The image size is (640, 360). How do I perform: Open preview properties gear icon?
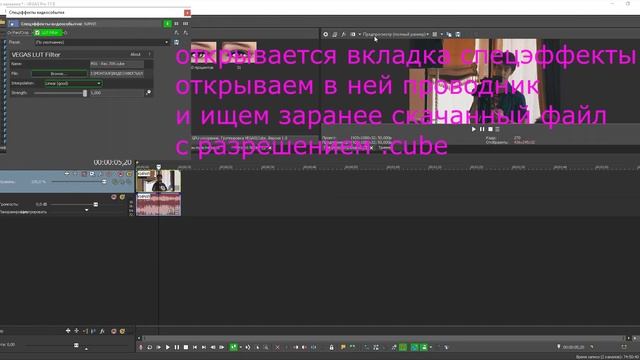point(325,35)
